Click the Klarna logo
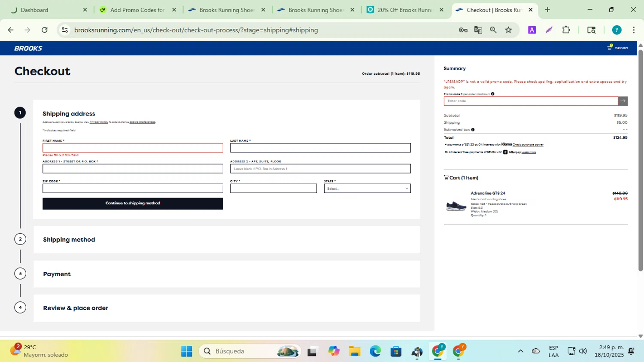The image size is (644, 362). tap(507, 144)
